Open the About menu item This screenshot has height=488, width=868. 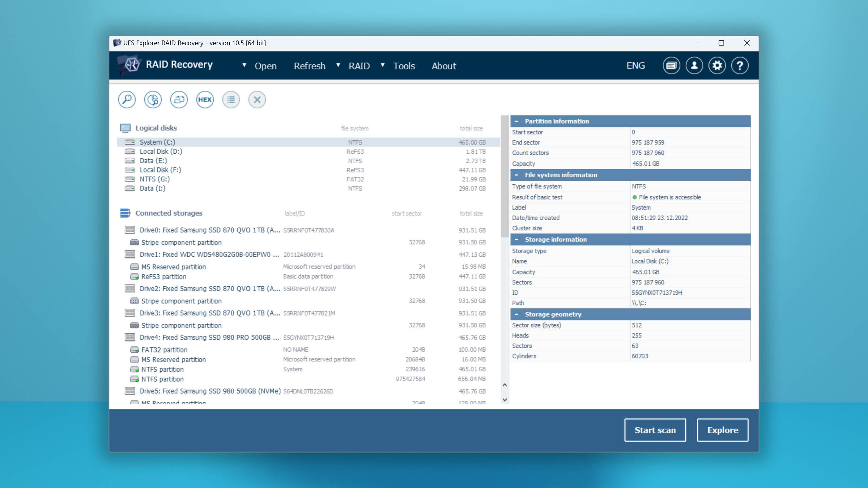point(444,66)
